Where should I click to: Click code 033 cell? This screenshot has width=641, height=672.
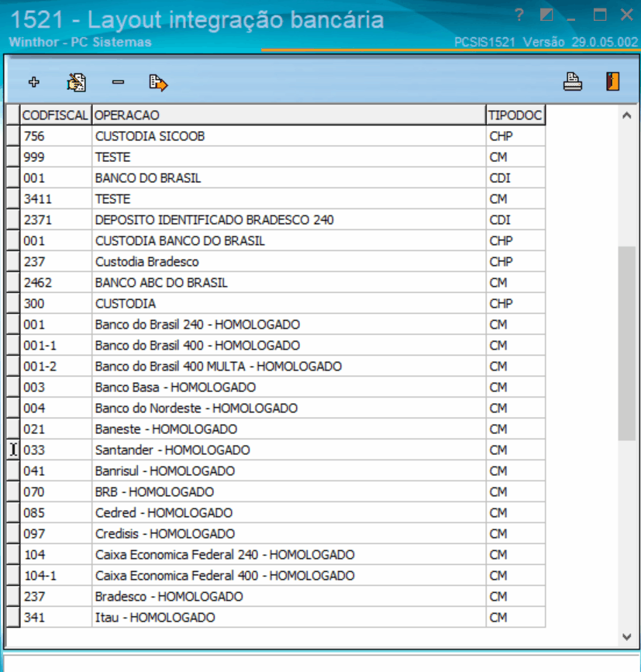tap(56, 450)
